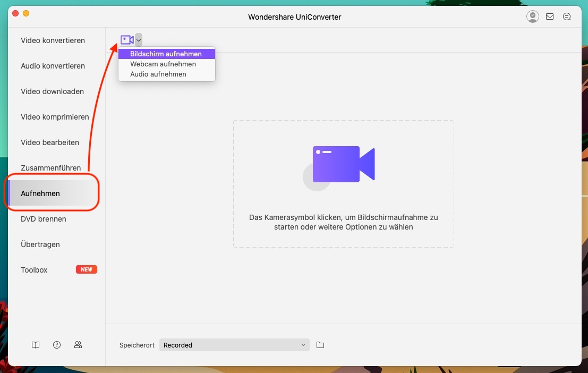Expand the recorder options dropdown arrow
The image size is (588, 373).
139,40
